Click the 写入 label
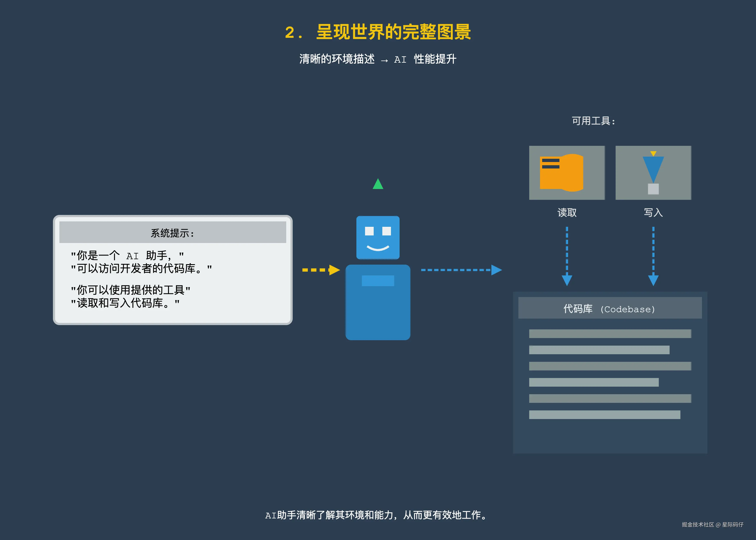The height and width of the screenshot is (540, 756). [x=653, y=213]
